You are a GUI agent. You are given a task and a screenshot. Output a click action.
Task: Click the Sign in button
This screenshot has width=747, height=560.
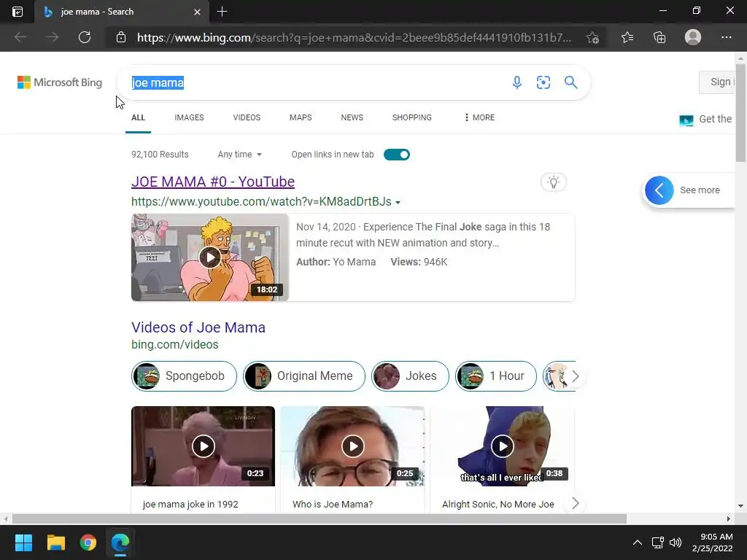click(719, 82)
